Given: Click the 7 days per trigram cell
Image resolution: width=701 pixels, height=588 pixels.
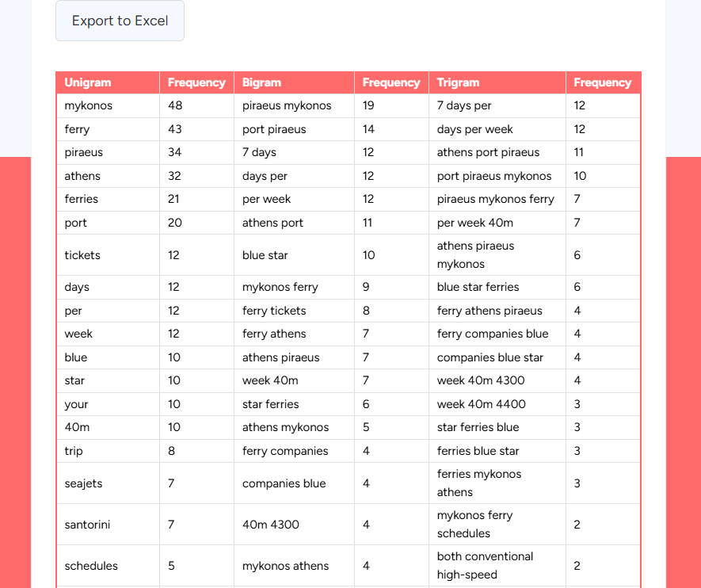Looking at the screenshot, I should coord(465,105).
